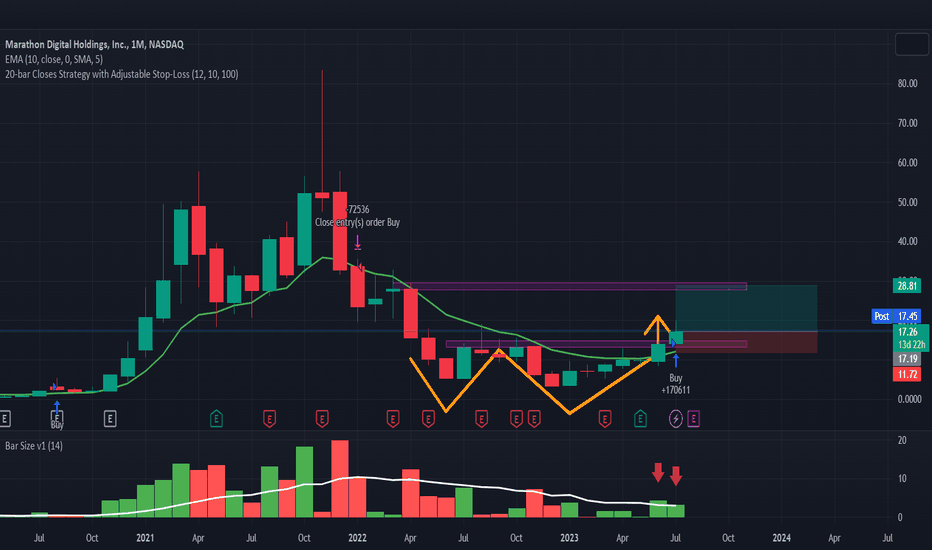
Task: Select the tallest red bar in the Bar Size pane
Action: (x=340, y=479)
